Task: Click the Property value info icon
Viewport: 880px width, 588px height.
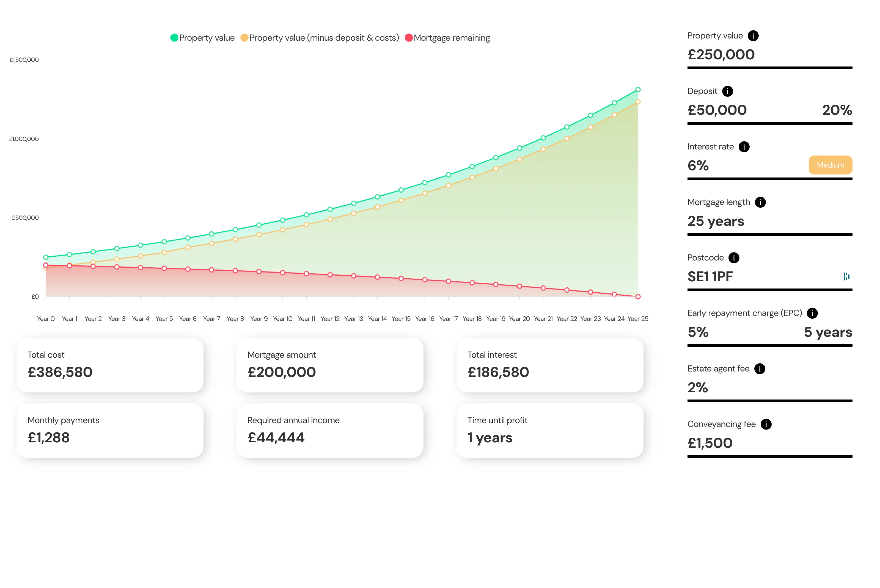Action: click(753, 35)
